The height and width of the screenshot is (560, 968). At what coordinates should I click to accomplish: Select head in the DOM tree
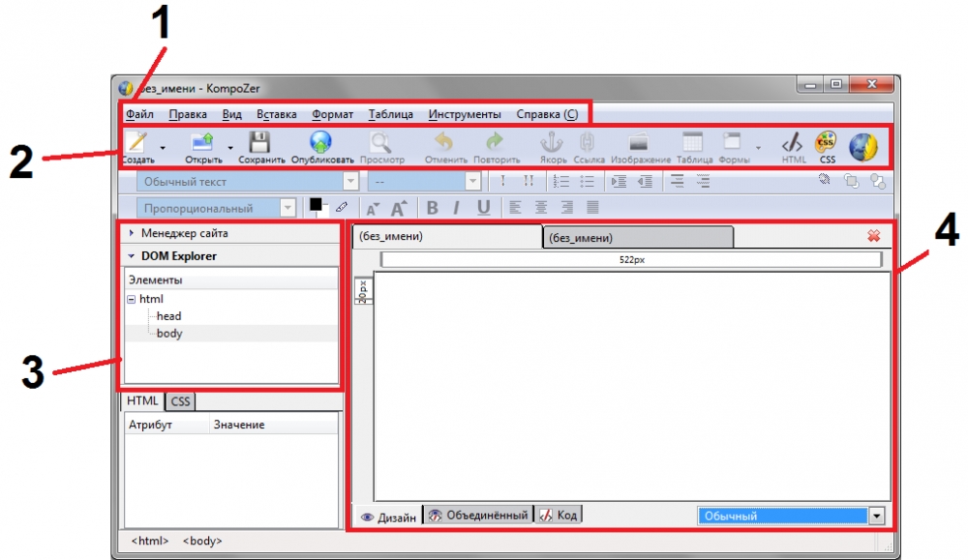click(x=168, y=315)
